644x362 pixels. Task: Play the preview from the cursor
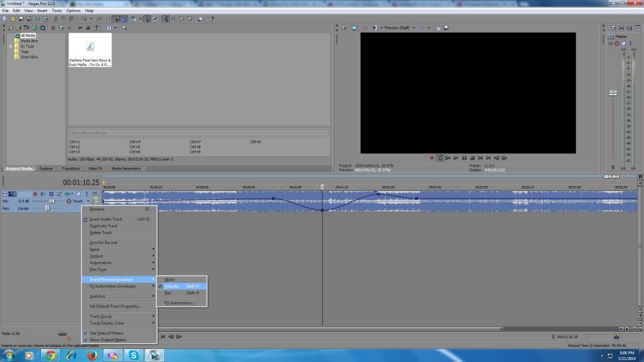[x=456, y=158]
